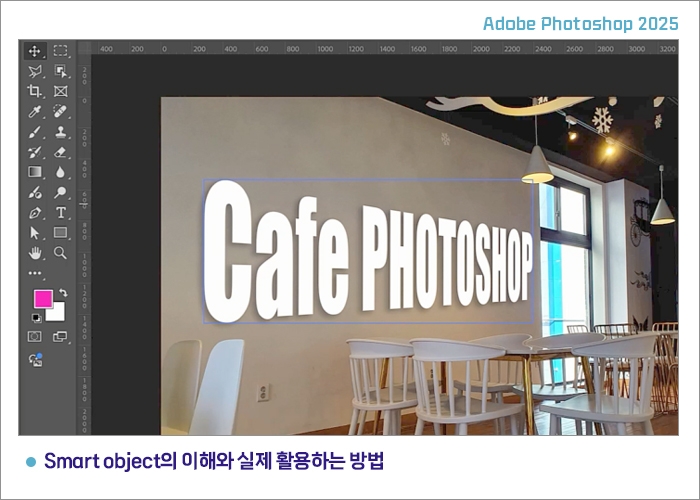Screen dimensions: 700x500
Task: Open the magenta foreground color picker
Action: coord(43,299)
